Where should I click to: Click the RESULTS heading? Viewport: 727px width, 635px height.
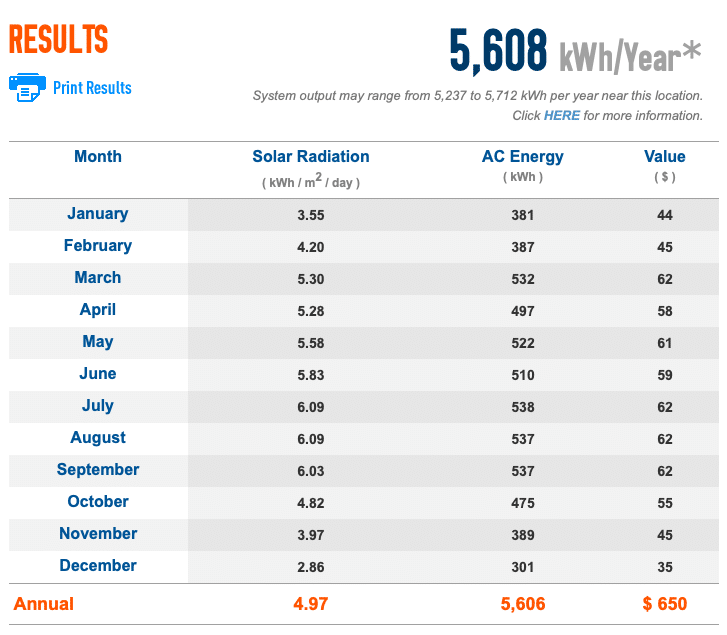pyautogui.click(x=58, y=39)
